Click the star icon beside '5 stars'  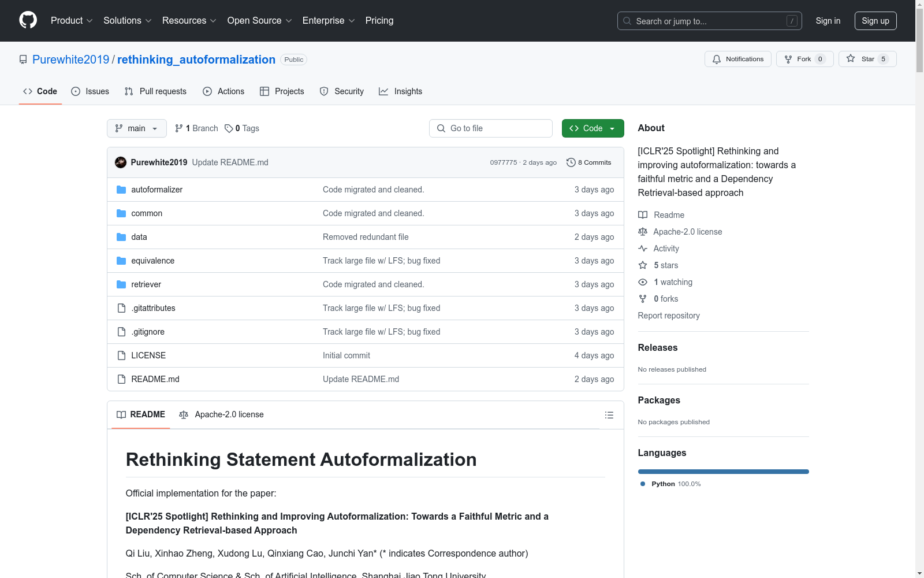643,265
